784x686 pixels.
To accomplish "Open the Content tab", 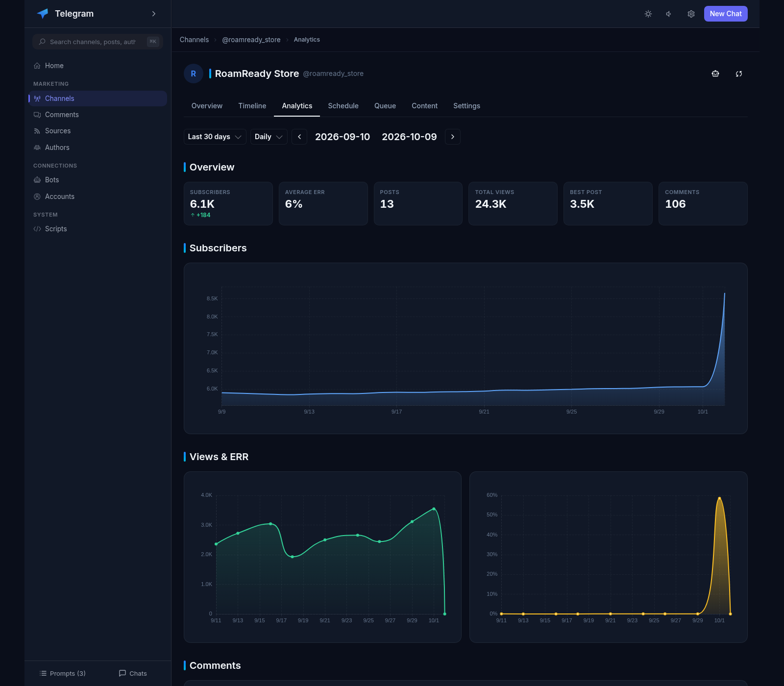I will pyautogui.click(x=424, y=106).
